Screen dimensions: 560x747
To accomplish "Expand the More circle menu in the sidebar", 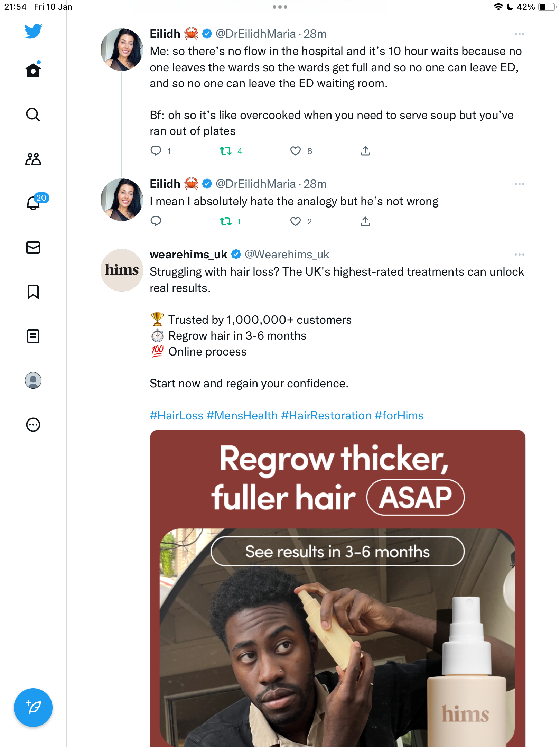I will 33,425.
